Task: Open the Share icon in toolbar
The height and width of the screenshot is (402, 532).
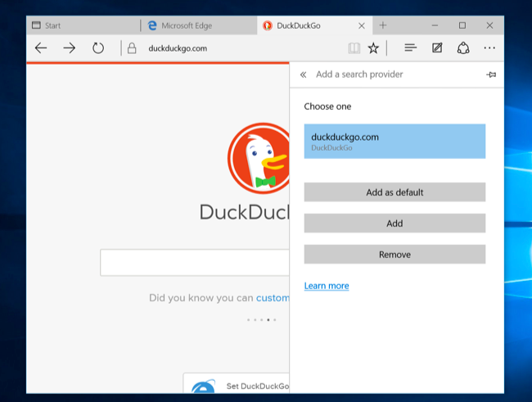Action: [463, 47]
